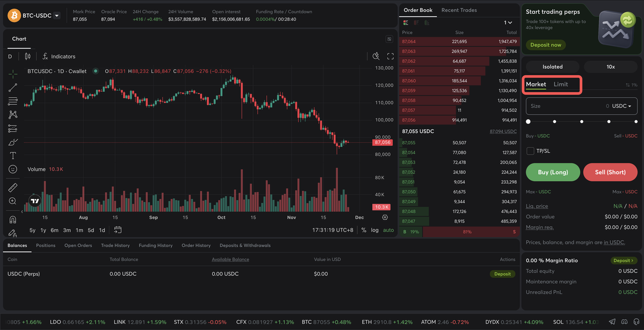644x330 pixels.
Task: Click the order size percentage slider
Action: click(x=582, y=122)
